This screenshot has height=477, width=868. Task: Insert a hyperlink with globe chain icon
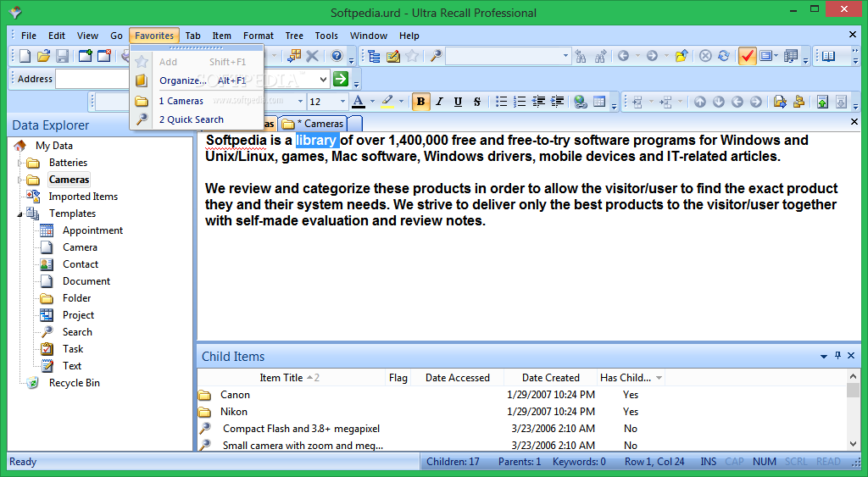click(x=580, y=102)
